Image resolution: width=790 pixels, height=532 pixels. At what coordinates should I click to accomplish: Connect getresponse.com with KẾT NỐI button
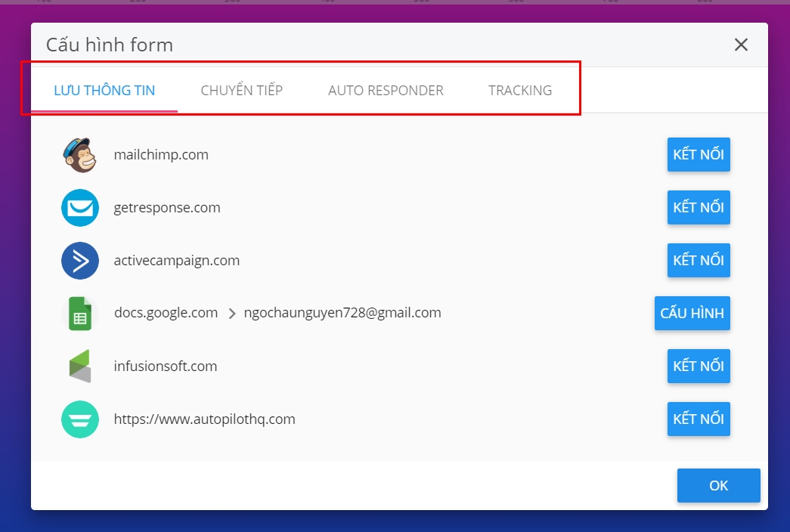point(699,208)
